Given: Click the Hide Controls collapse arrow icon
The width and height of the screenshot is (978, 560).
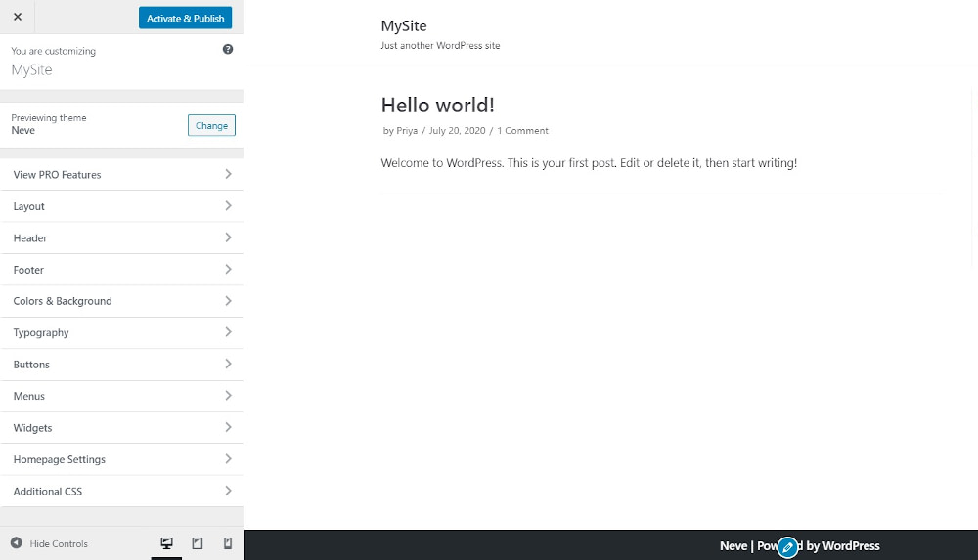Looking at the screenshot, I should tap(17, 543).
